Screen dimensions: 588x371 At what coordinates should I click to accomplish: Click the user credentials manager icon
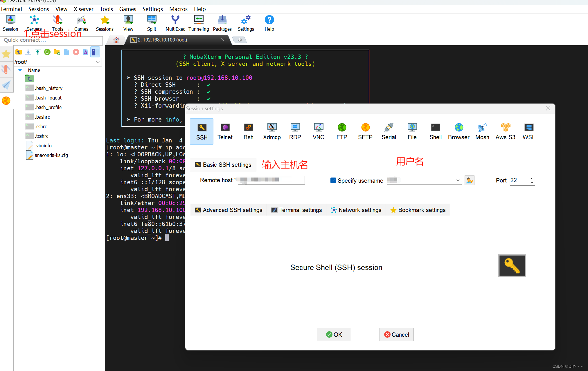click(x=469, y=180)
